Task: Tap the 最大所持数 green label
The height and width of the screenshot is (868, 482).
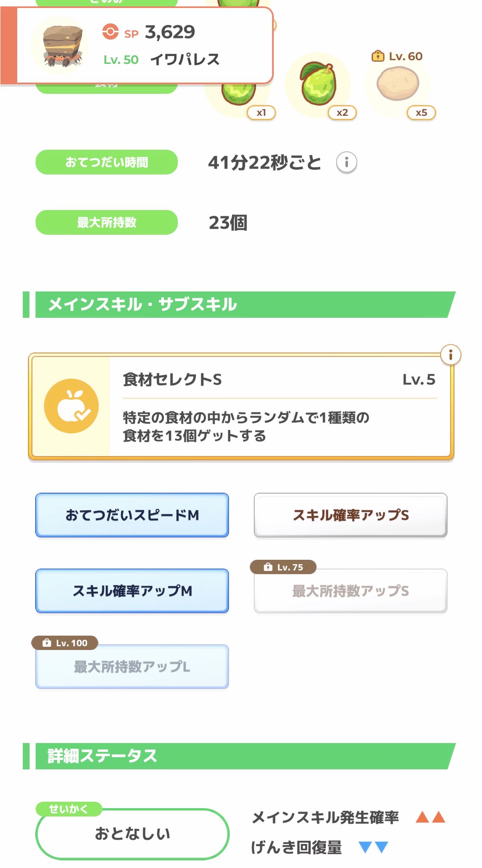Action: (106, 222)
